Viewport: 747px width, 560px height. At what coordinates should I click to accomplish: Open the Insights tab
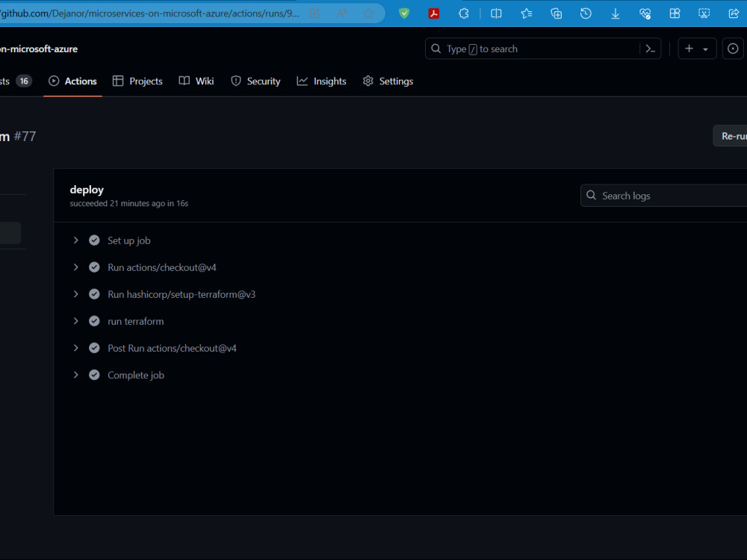pos(321,81)
